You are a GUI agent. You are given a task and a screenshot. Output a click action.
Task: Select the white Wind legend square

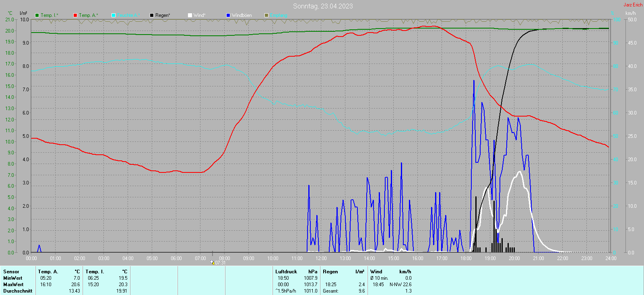coord(190,15)
